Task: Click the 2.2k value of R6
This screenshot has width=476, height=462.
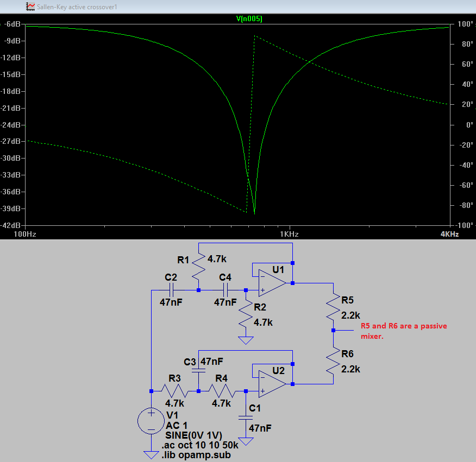Action: [x=350, y=369]
